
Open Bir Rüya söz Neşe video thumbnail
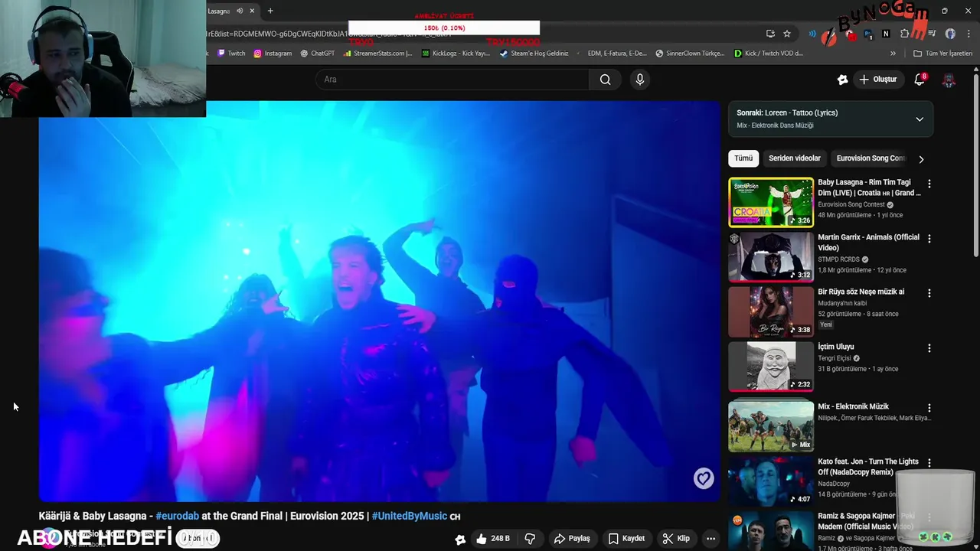[x=771, y=312]
